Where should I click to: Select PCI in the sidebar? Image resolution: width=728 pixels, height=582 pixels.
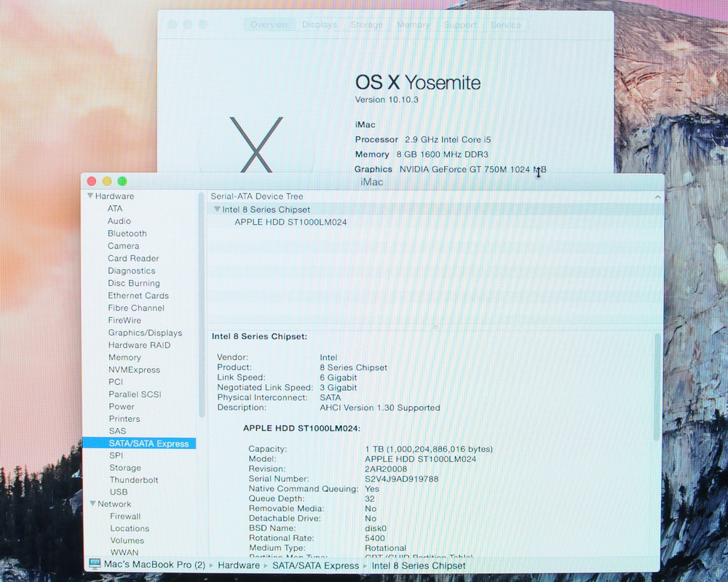pyautogui.click(x=116, y=382)
